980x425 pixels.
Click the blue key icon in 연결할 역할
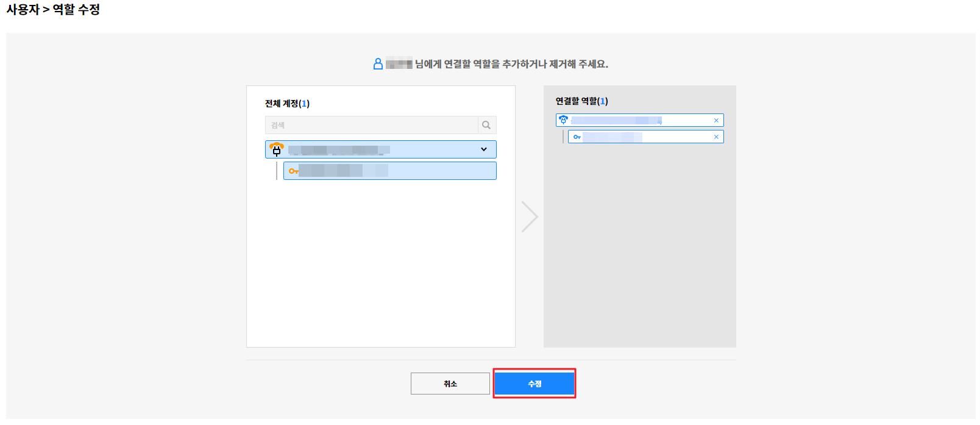pyautogui.click(x=577, y=137)
